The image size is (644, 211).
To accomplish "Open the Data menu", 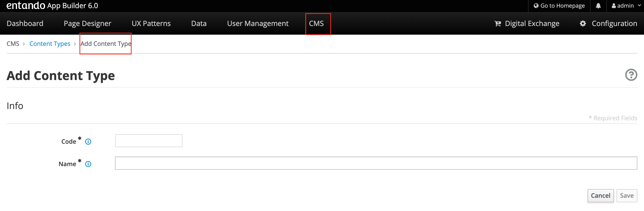I will 199,23.
